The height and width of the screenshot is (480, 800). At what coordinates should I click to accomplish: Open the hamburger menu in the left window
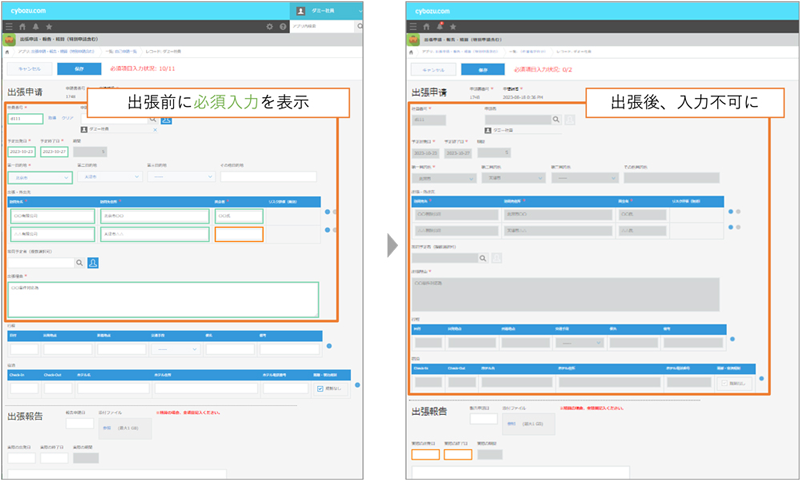point(10,26)
